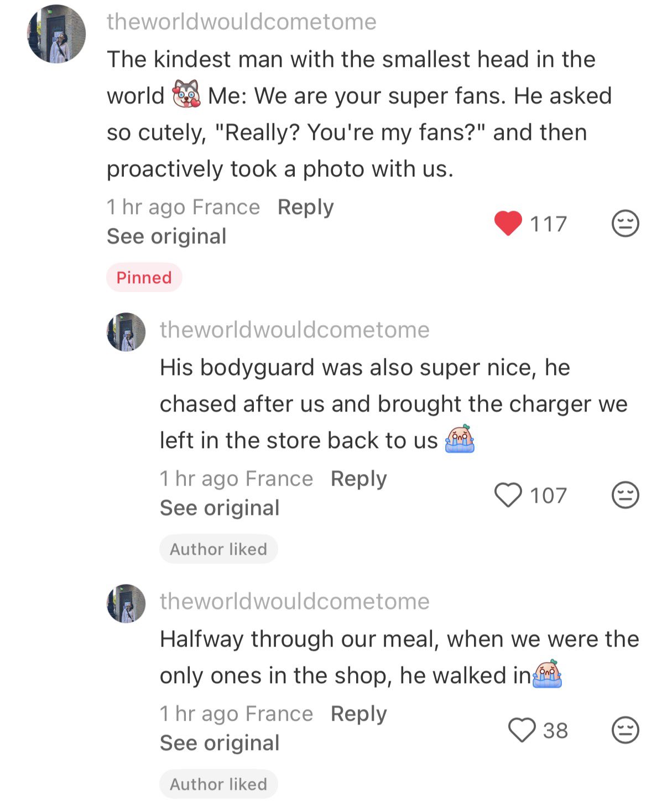Screen dimensions: 667x812
Task: Open username on the 'Halfway through our meal' reply
Action: point(294,601)
